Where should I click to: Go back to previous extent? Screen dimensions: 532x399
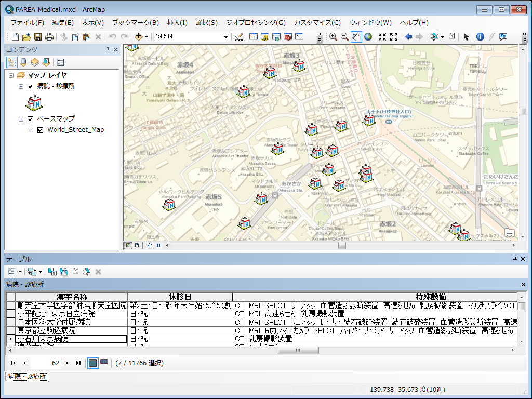408,37
